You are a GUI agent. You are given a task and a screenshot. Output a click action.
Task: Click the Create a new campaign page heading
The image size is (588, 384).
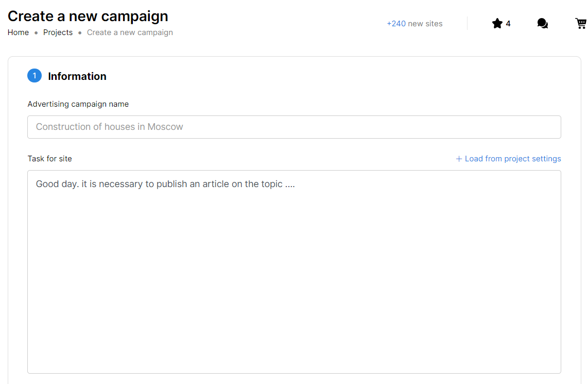point(88,16)
